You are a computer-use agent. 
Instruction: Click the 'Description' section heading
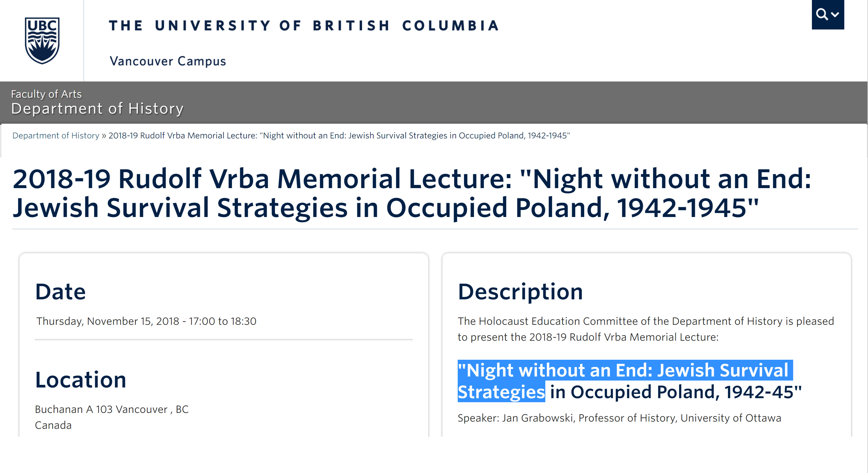click(x=520, y=292)
